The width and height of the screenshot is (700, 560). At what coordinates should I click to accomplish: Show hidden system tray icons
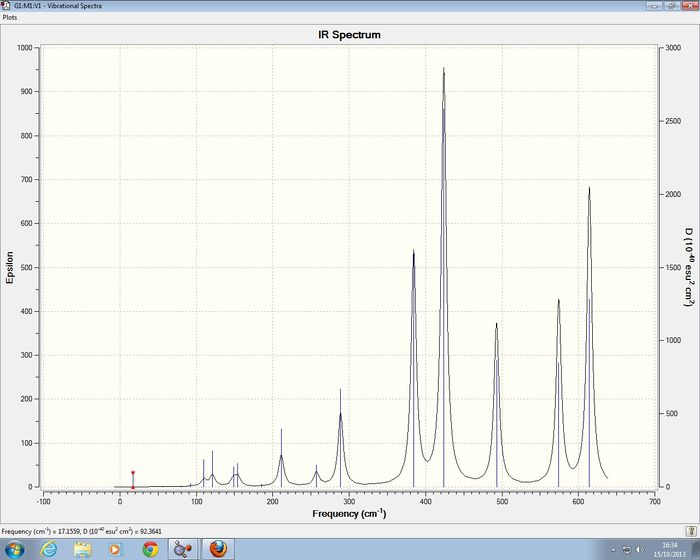point(613,550)
